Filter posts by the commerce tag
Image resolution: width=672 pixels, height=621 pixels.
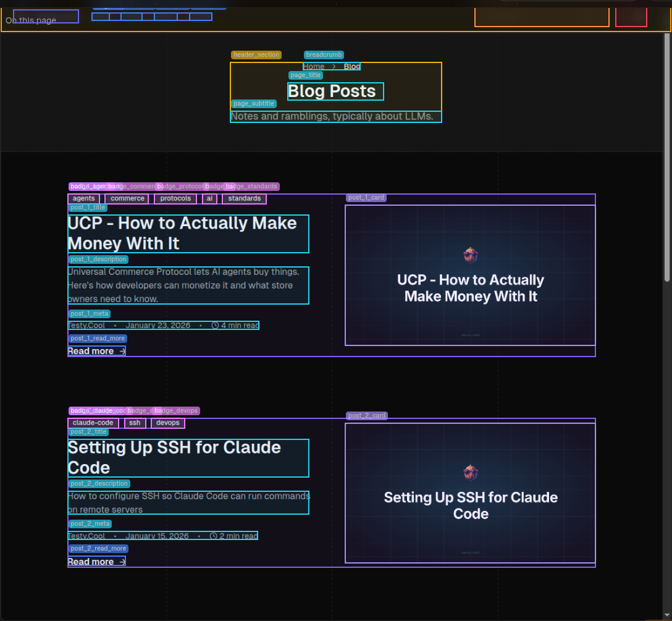[x=127, y=198]
